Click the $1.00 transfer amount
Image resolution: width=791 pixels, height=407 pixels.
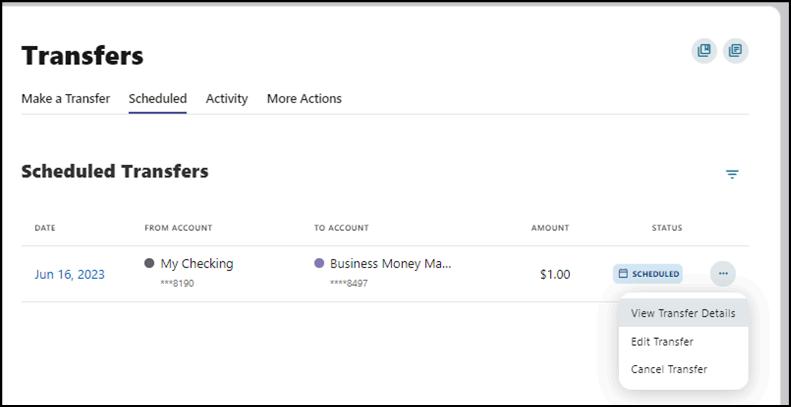tap(555, 274)
